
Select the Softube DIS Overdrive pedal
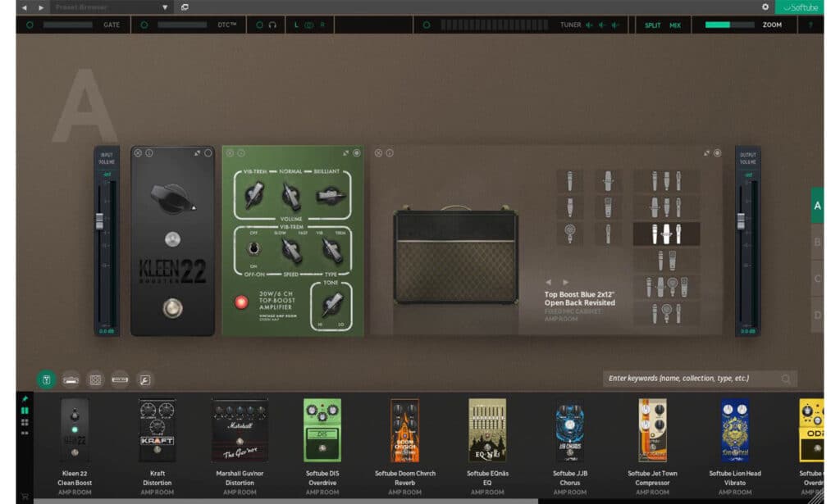click(x=322, y=431)
